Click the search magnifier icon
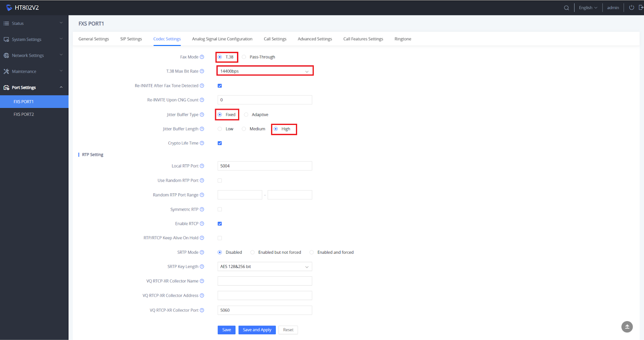 coord(566,8)
